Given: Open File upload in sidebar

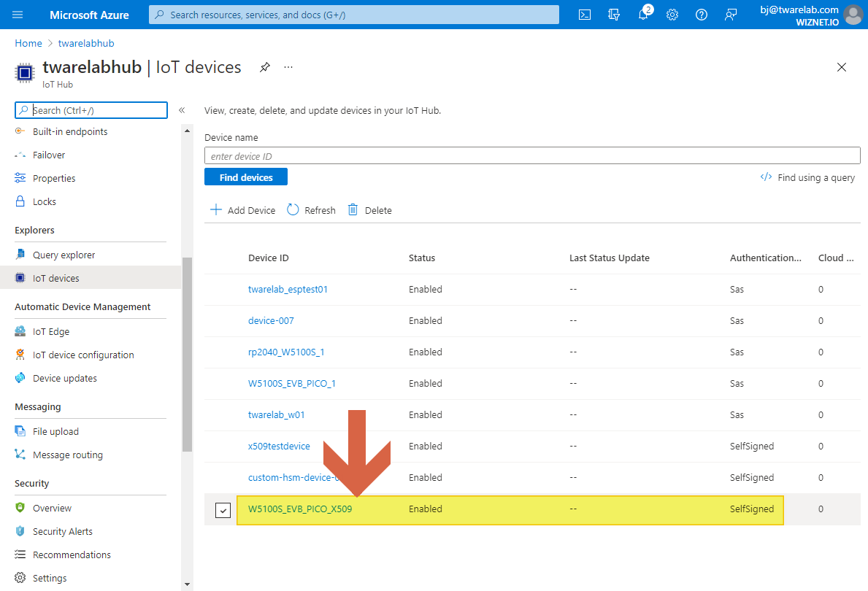Looking at the screenshot, I should click(x=55, y=432).
